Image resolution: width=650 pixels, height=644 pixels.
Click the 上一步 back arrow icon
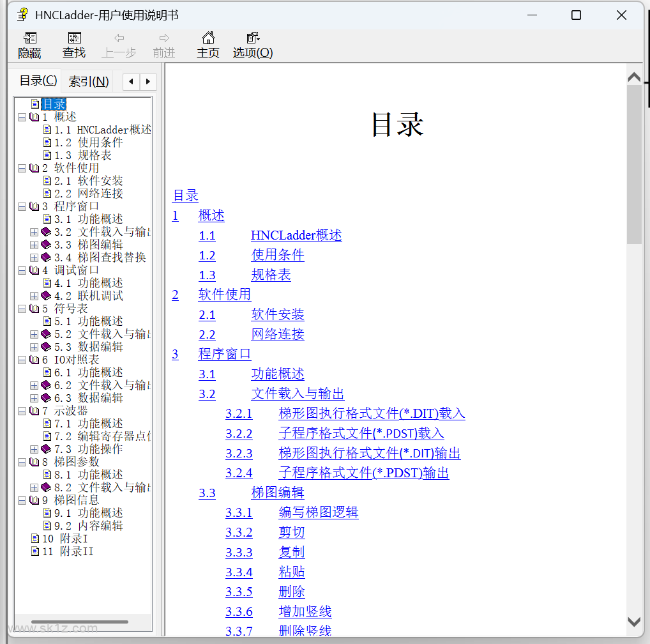click(119, 38)
